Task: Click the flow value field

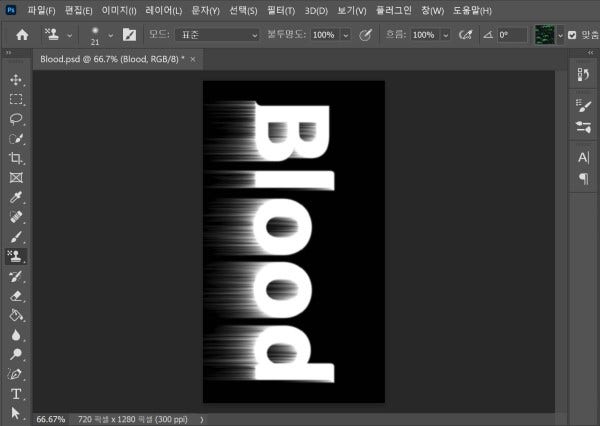Action: 426,35
